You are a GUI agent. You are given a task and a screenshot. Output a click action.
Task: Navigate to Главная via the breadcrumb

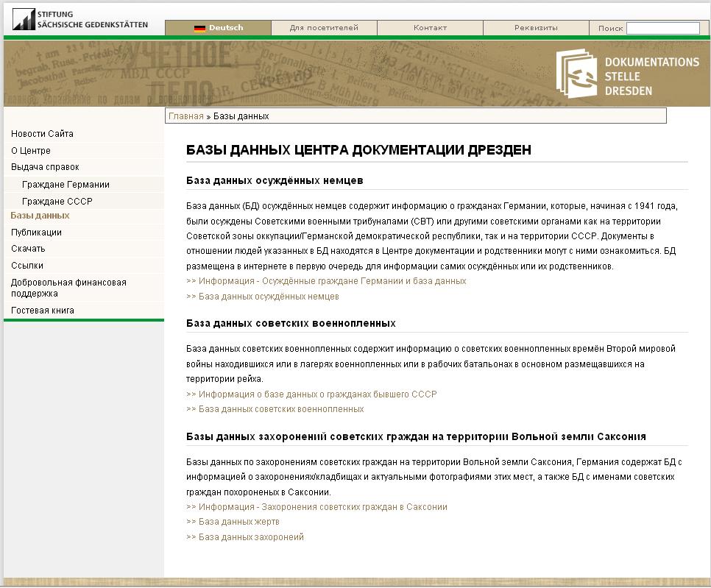[x=185, y=116]
